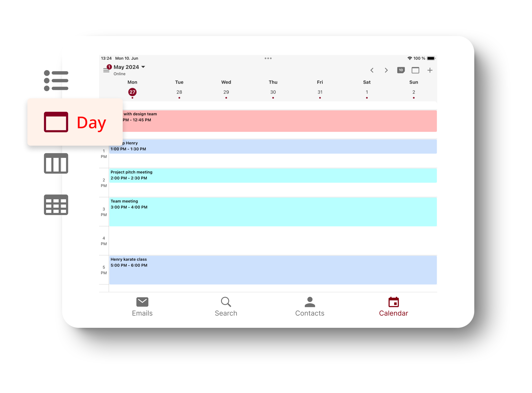This screenshot has width=532, height=393.
Task: Open the Search tab
Action: pyautogui.click(x=226, y=307)
